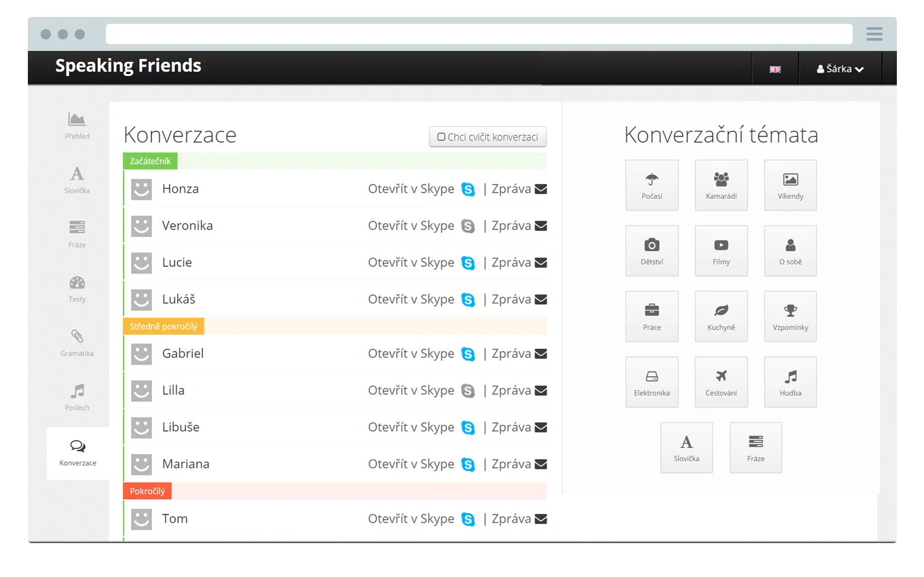Select the Počasí umbrella topic tile
924x577 pixels.
(x=652, y=185)
